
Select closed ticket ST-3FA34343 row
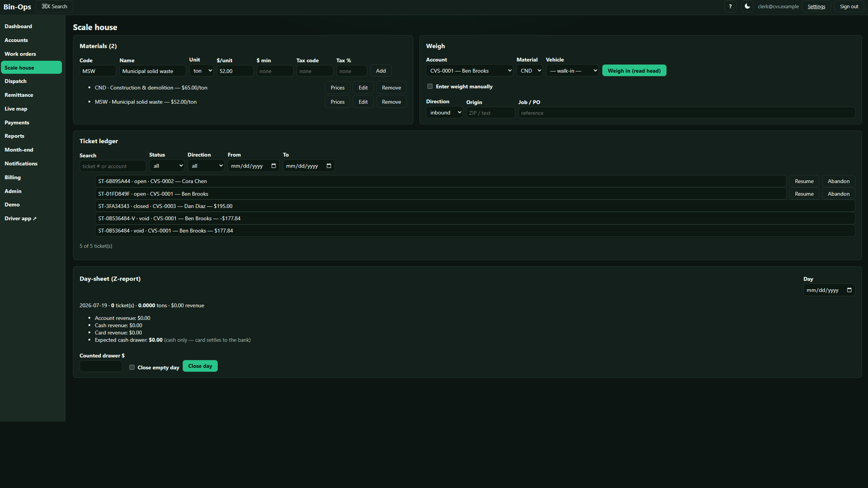click(x=475, y=206)
